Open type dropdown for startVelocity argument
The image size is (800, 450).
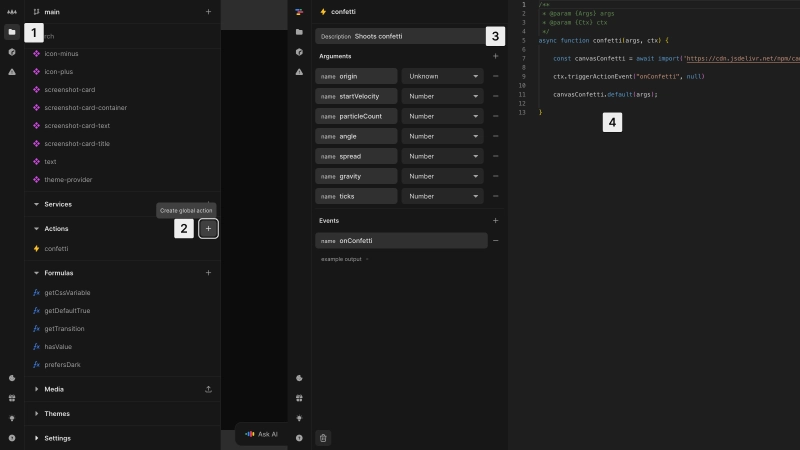(442, 96)
